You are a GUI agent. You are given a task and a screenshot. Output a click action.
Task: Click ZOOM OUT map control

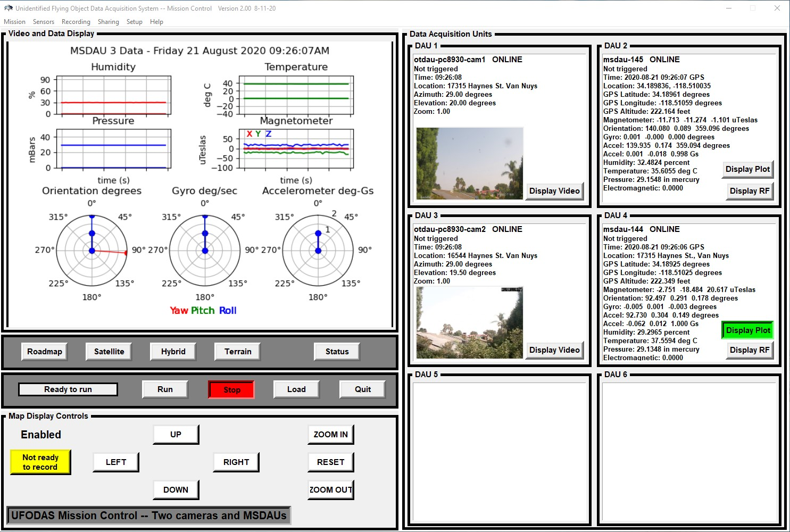pyautogui.click(x=331, y=490)
